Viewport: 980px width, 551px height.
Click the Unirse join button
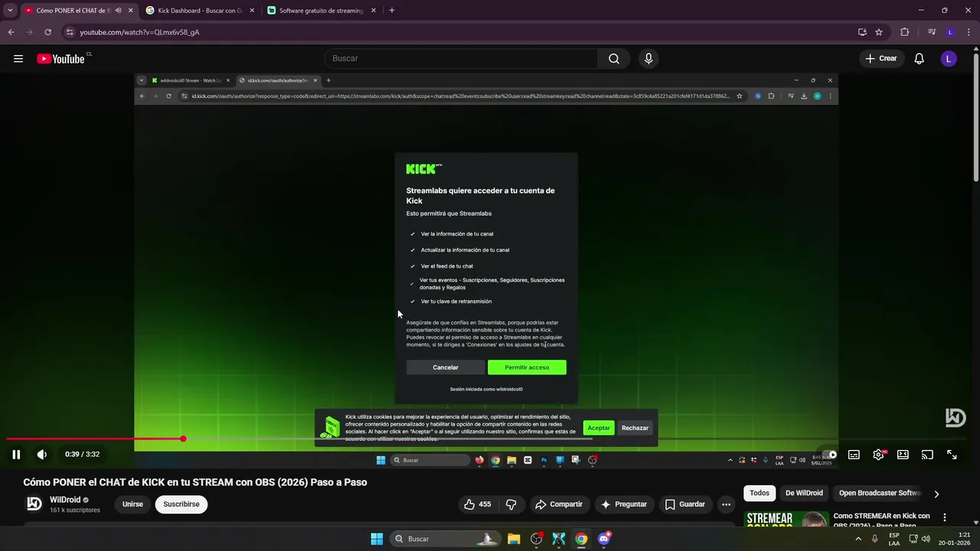132,504
